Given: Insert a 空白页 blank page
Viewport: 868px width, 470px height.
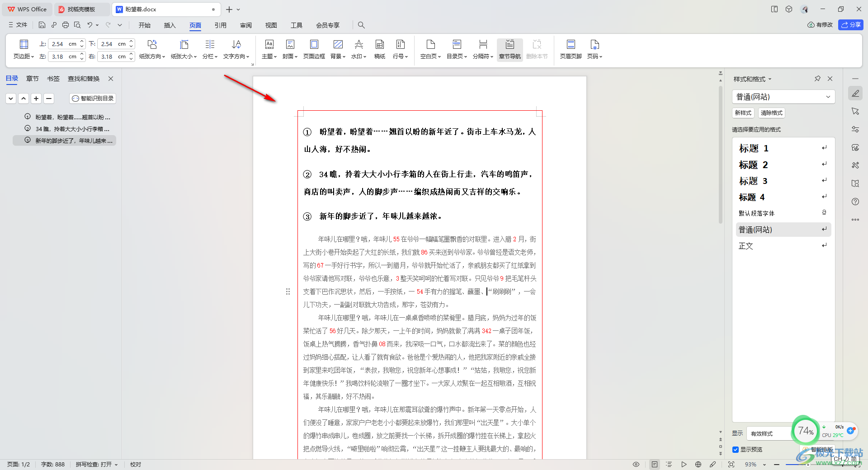Looking at the screenshot, I should pyautogui.click(x=430, y=50).
